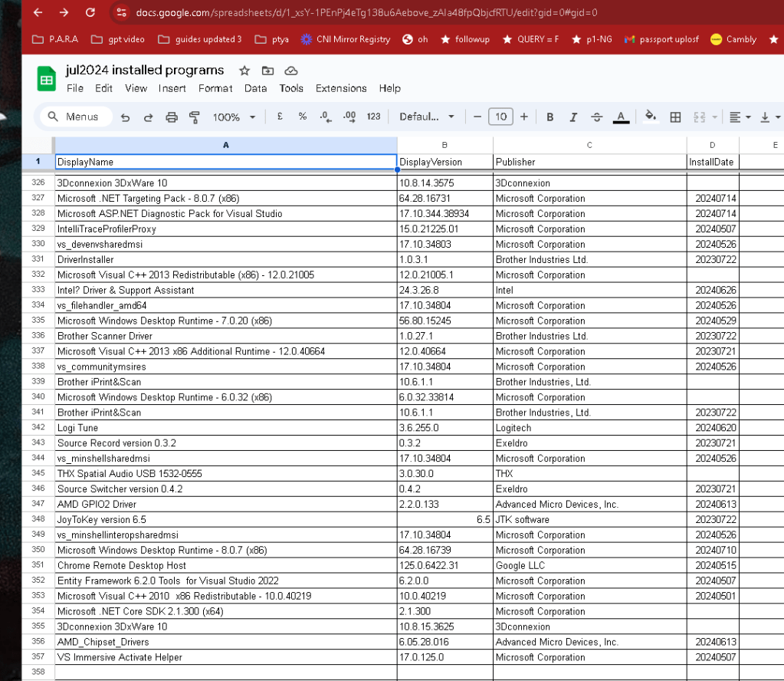Open the fill color picker
This screenshot has height=681, width=784.
pos(650,117)
